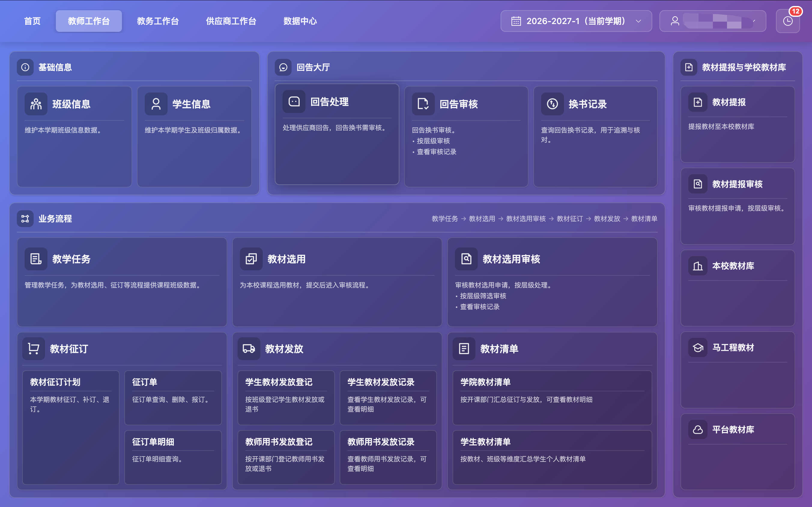Click 教材发放 in workflow breadcrumb

[607, 219]
